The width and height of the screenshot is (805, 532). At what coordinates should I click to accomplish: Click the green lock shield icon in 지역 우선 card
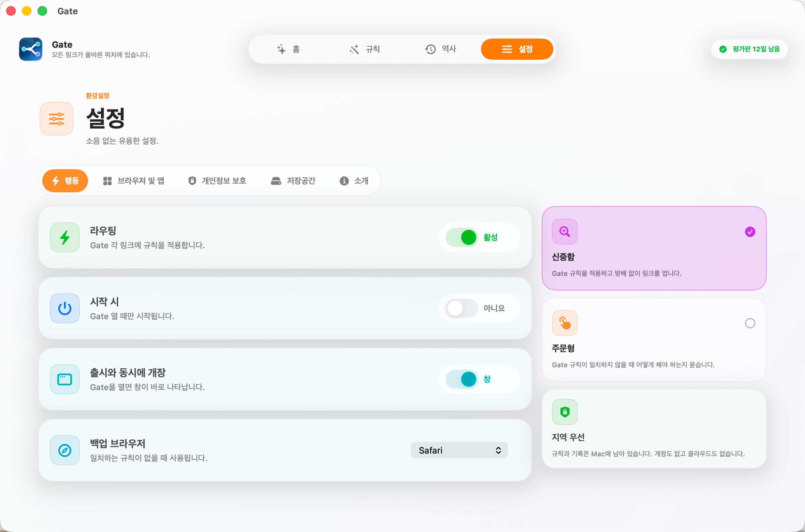click(x=565, y=412)
